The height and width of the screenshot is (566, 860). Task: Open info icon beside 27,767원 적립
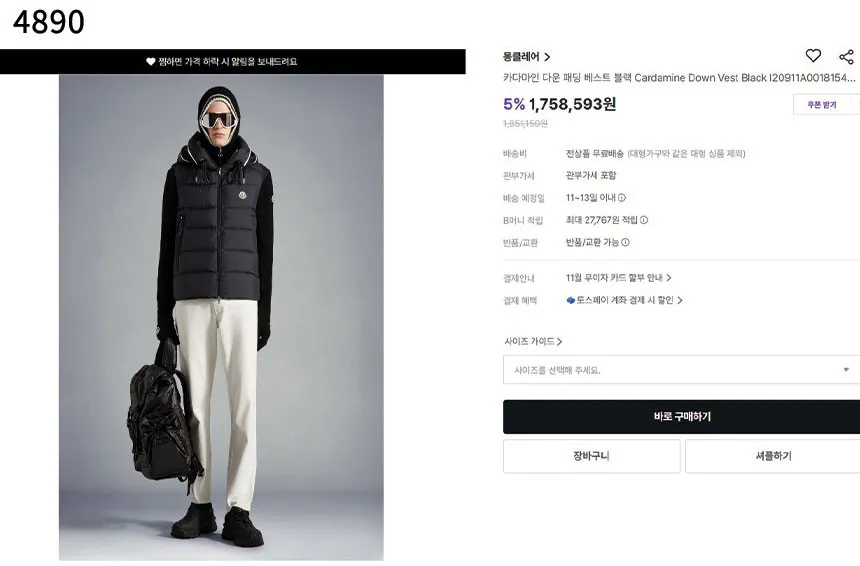(x=644, y=220)
